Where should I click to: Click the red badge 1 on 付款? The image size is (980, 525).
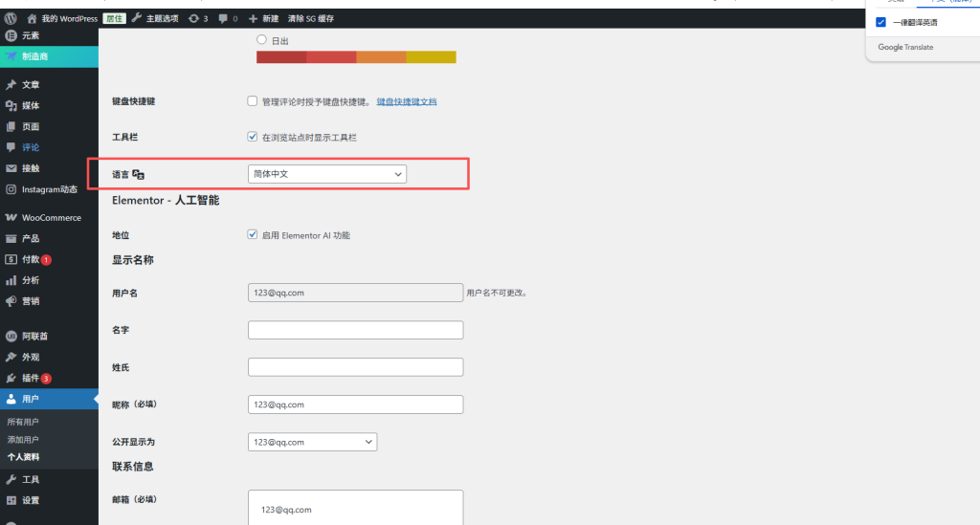pyautogui.click(x=46, y=260)
